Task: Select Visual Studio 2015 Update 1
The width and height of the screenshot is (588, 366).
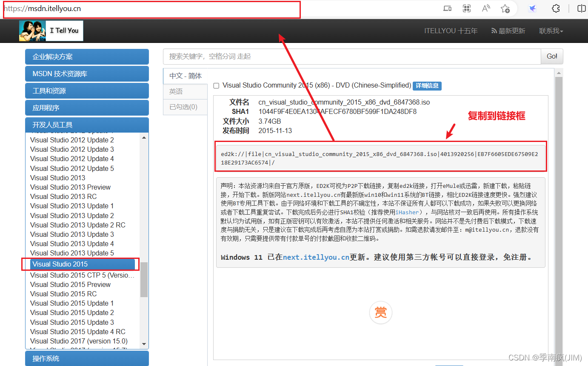Action: pos(72,303)
